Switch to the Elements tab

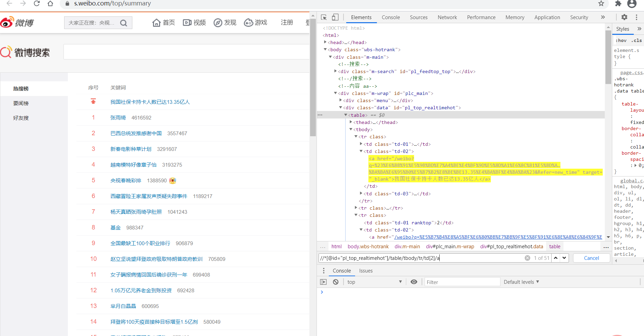tap(361, 17)
